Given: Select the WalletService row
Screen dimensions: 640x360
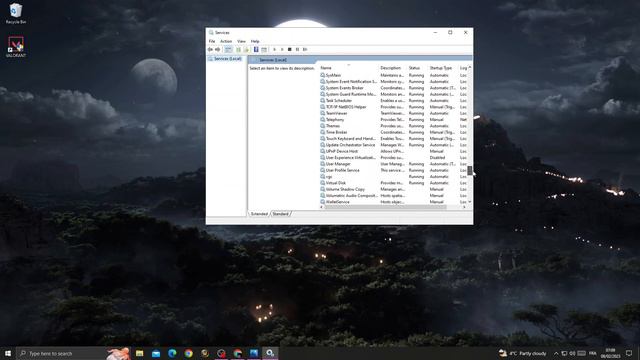Looking at the screenshot, I should pyautogui.click(x=393, y=202).
